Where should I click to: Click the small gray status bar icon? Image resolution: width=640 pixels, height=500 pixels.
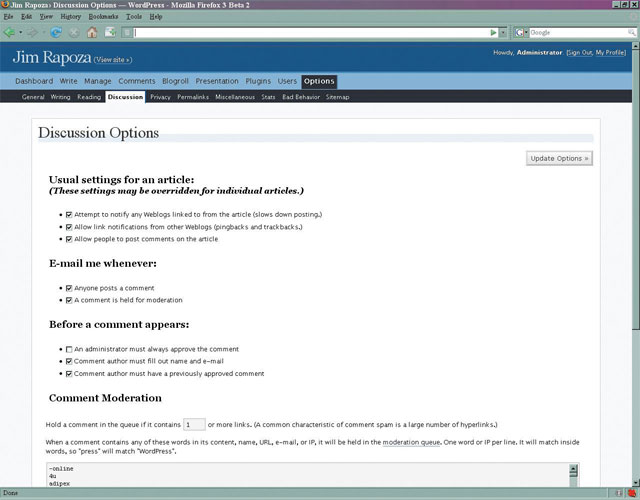[x=619, y=493]
